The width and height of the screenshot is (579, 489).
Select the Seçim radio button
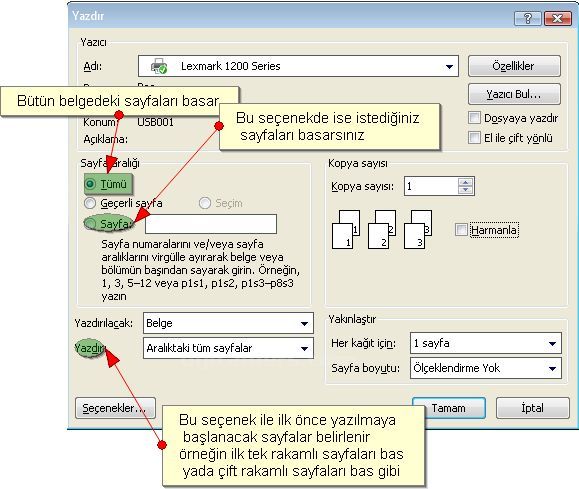pyautogui.click(x=205, y=203)
